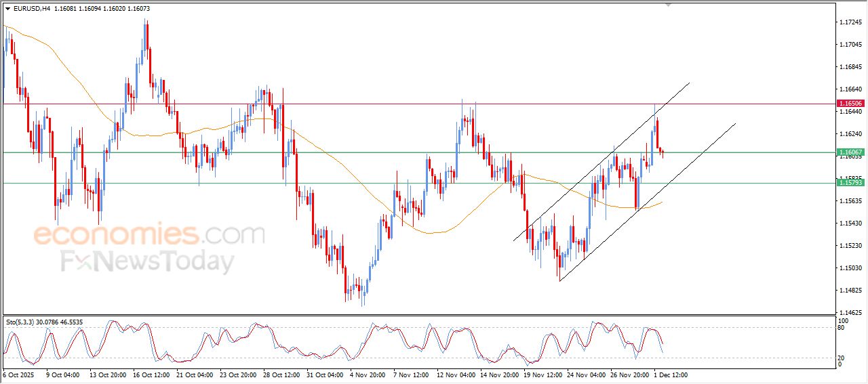Click the 1.14825 price axis label
This screenshot has height=384, width=868.
(851, 291)
